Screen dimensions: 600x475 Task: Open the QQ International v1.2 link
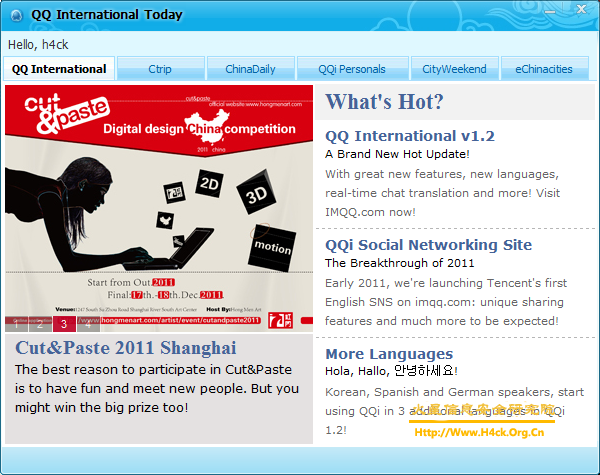(410, 136)
